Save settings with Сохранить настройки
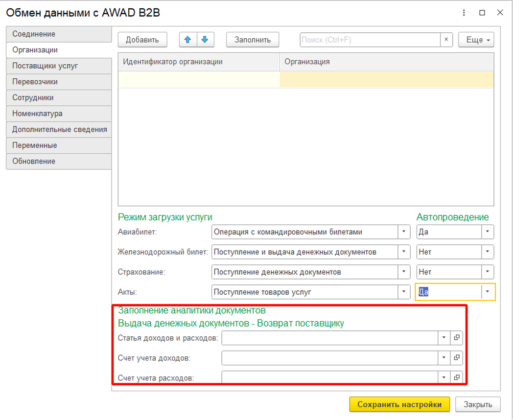The width and height of the screenshot is (513, 420). coord(399,404)
